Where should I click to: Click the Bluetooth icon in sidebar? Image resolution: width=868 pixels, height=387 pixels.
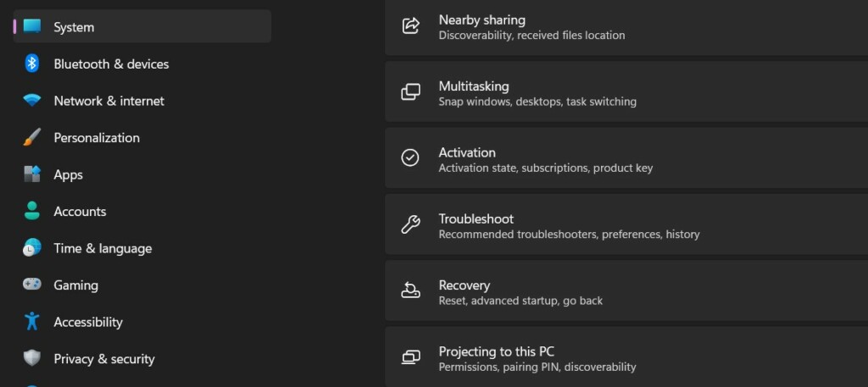[32, 64]
